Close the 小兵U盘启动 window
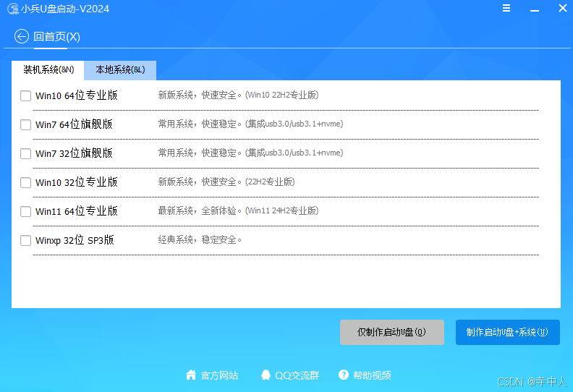This screenshot has height=392, width=573. click(563, 8)
